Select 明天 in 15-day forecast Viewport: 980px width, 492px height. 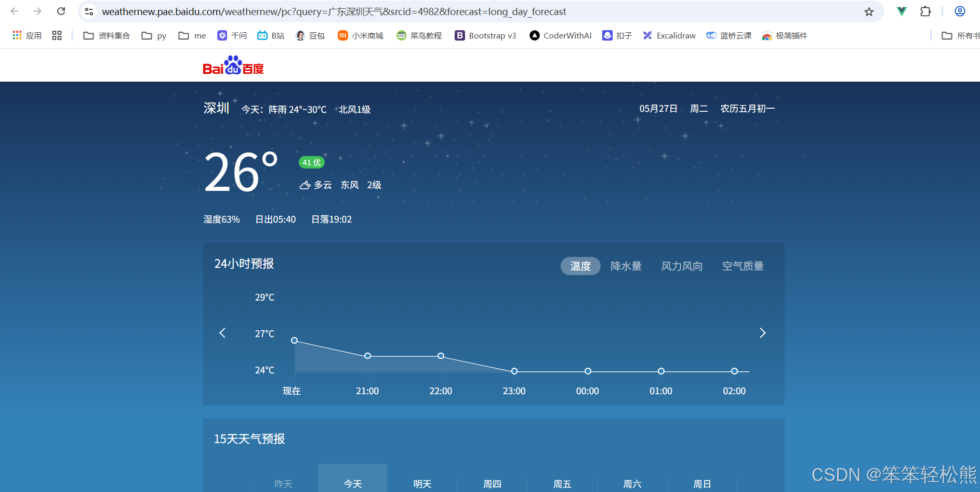coord(422,484)
